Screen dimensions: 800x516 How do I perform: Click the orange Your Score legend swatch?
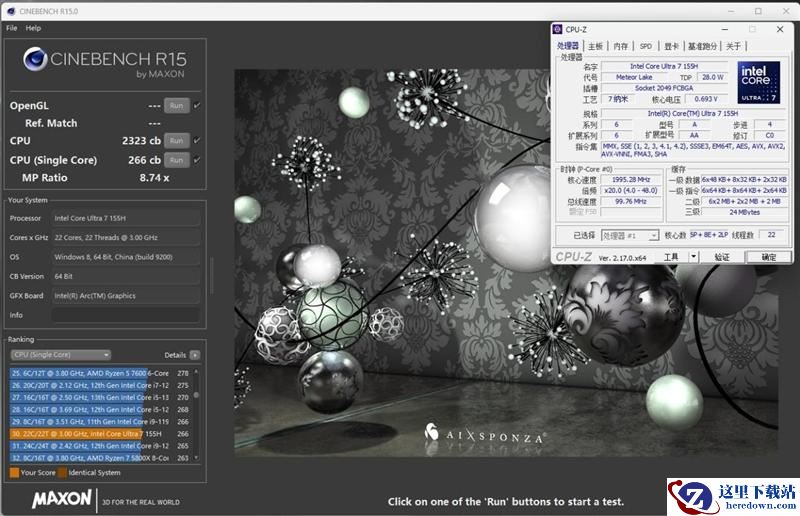14,472
